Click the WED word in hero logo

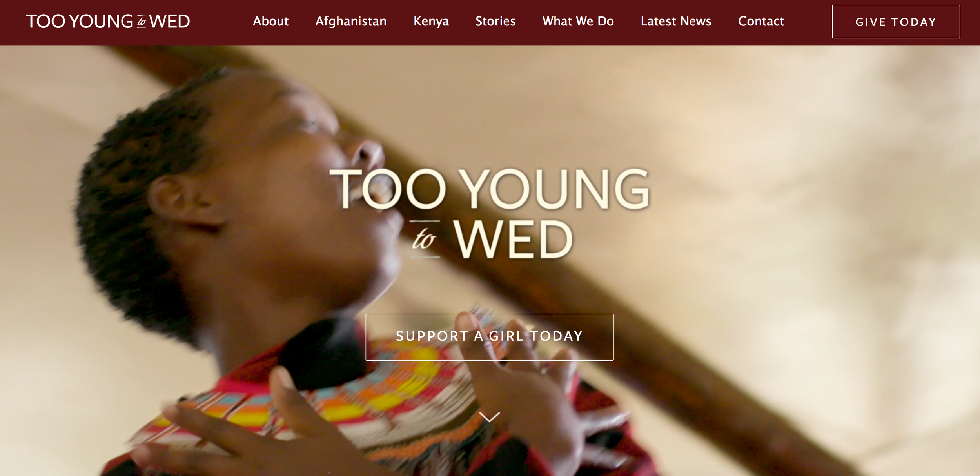pyautogui.click(x=514, y=239)
